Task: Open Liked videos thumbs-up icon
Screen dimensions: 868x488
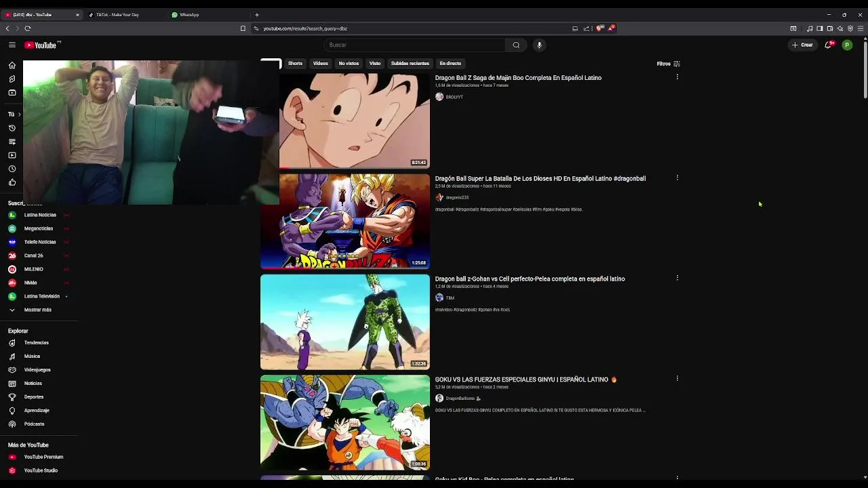Action: point(12,182)
